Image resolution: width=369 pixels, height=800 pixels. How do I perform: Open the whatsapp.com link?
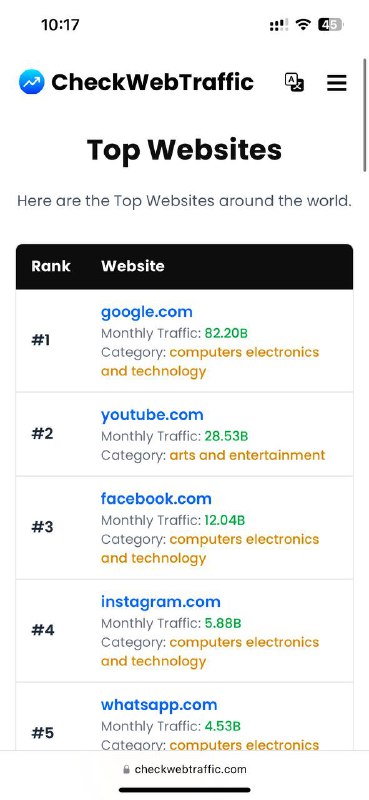pos(159,705)
